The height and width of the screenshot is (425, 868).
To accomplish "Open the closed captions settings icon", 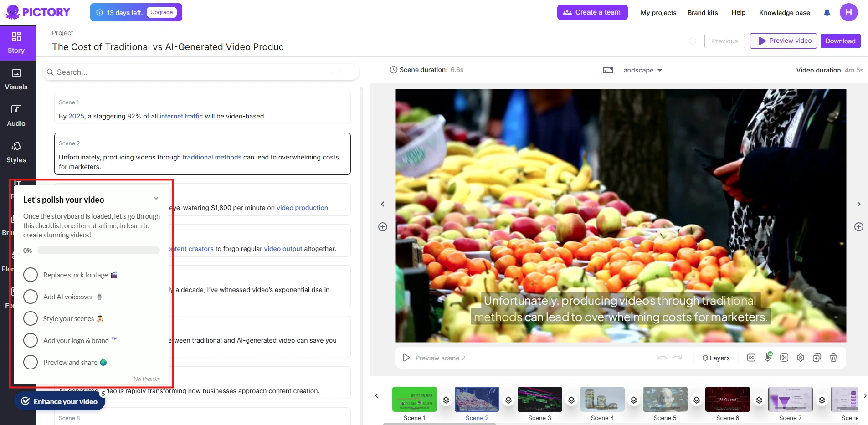I will pos(751,358).
